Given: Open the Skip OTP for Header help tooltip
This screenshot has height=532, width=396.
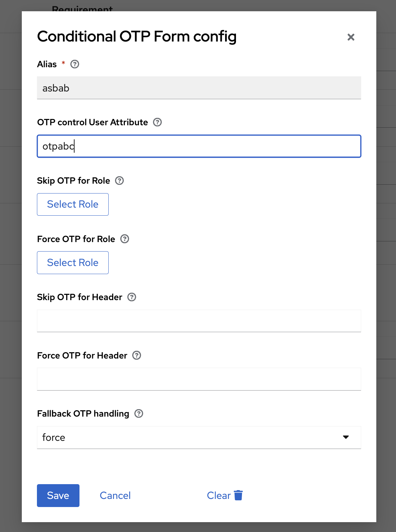Looking at the screenshot, I should coord(132,297).
